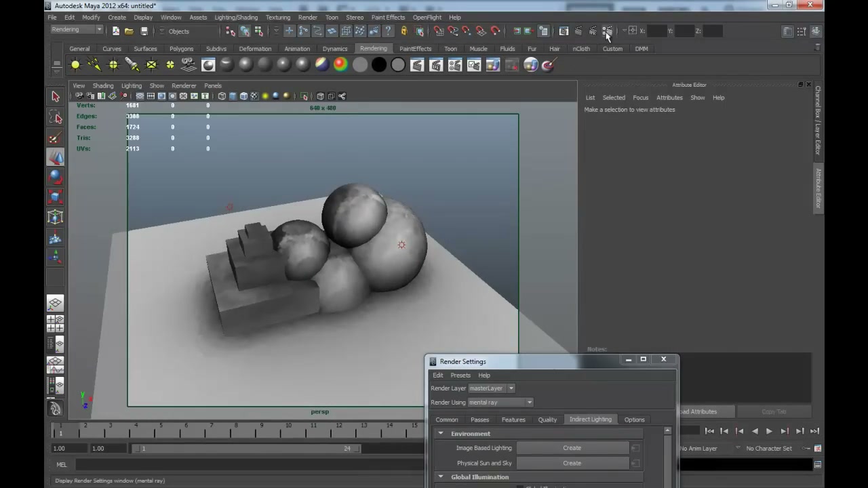Switch to the Dynamics shelf tab
This screenshot has height=488, width=868.
335,49
